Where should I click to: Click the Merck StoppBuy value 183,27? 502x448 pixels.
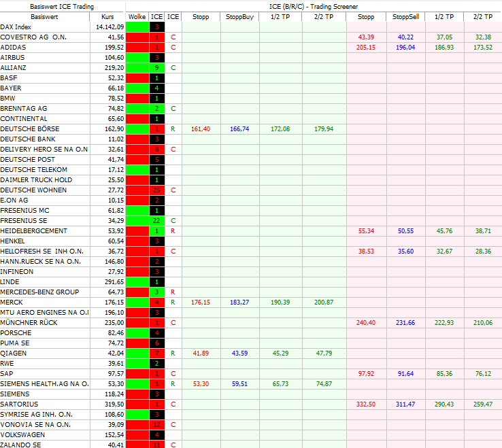click(239, 303)
